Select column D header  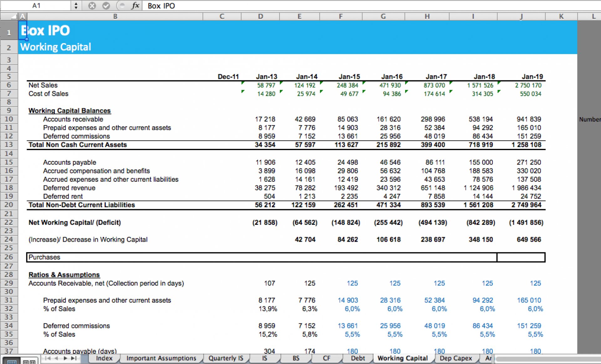[x=260, y=17]
